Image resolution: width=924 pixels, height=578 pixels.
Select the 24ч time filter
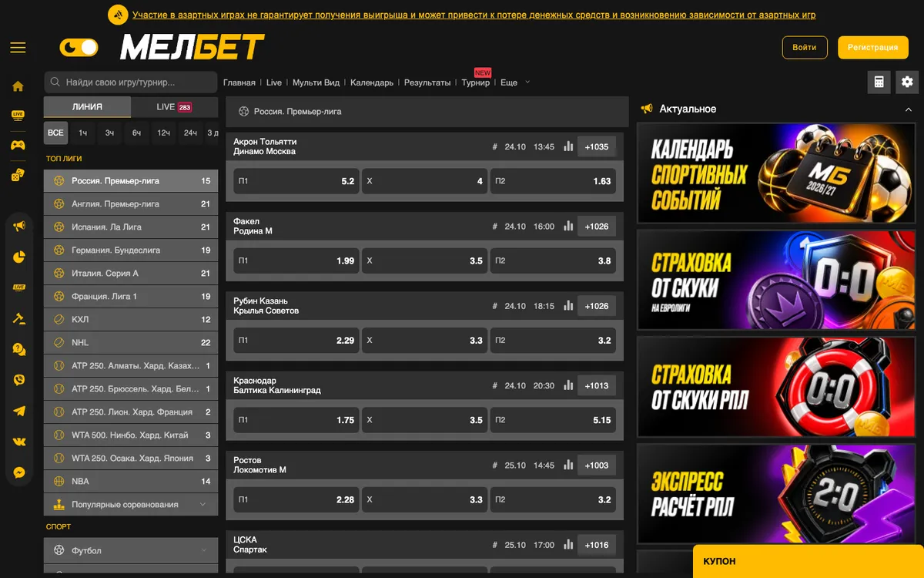pyautogui.click(x=190, y=133)
